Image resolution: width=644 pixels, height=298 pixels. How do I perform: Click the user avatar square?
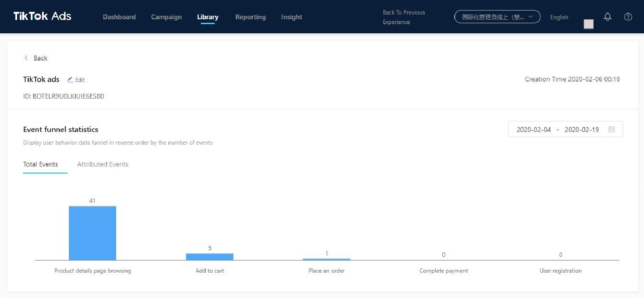click(588, 24)
